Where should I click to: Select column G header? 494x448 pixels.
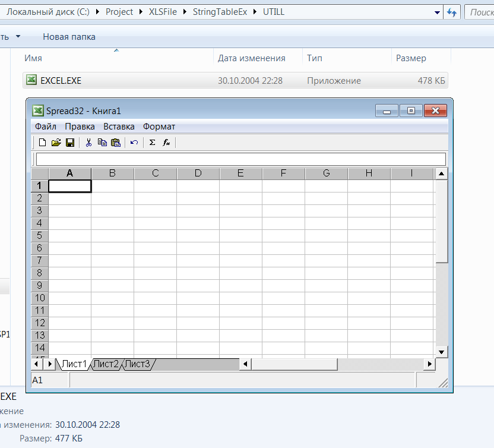click(327, 173)
